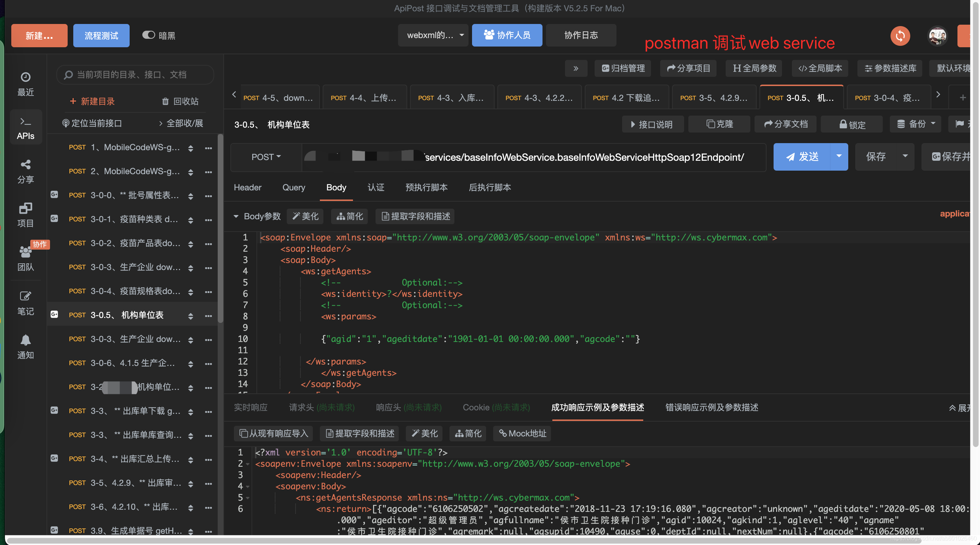Click the 保存 save button

tap(876, 157)
